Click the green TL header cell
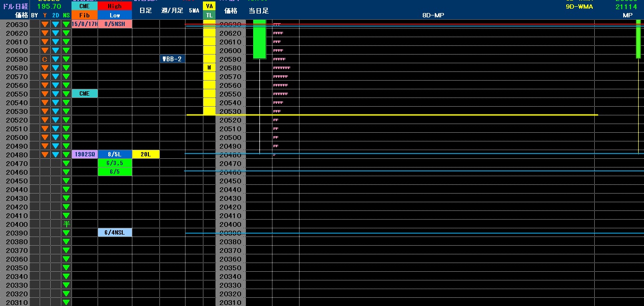Viewport: 644px width, 306px height. [x=209, y=15]
